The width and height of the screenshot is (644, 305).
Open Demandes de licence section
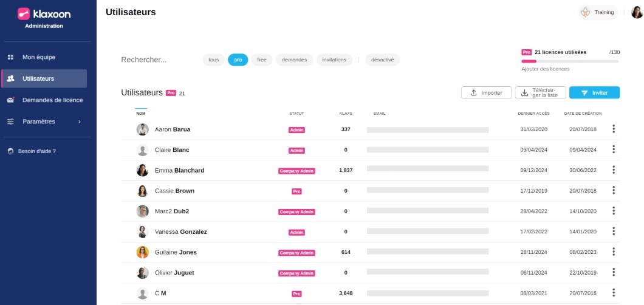pos(52,100)
